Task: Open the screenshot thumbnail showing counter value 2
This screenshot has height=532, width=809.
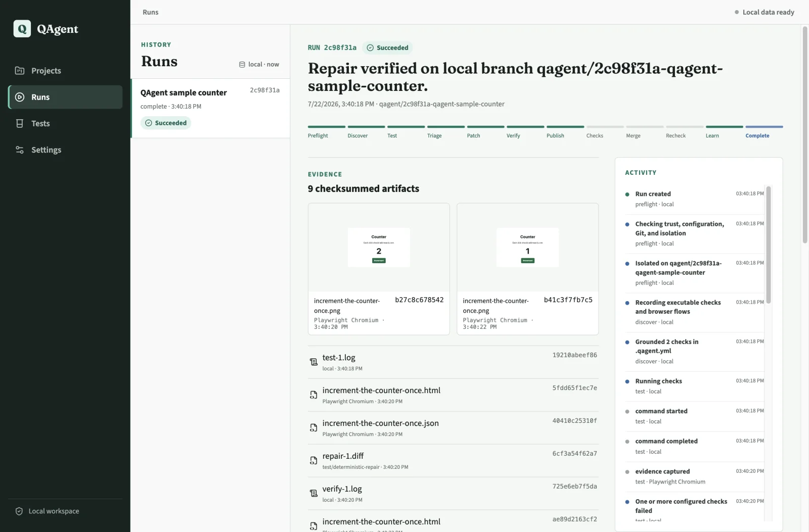Action: coord(379,248)
